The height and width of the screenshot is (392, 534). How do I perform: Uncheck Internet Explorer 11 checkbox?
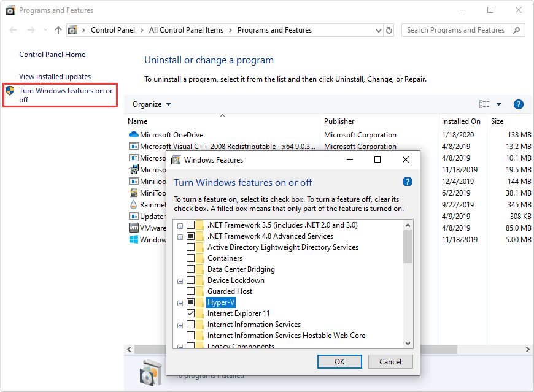tap(191, 313)
